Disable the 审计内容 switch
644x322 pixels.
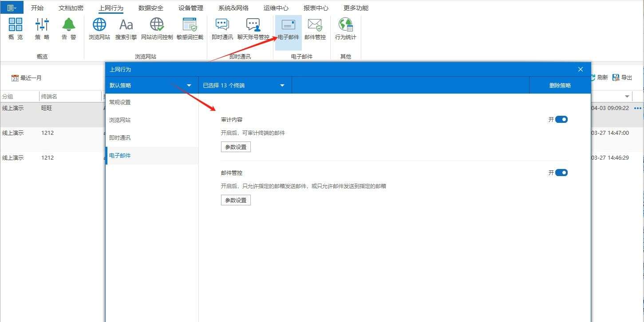(561, 119)
